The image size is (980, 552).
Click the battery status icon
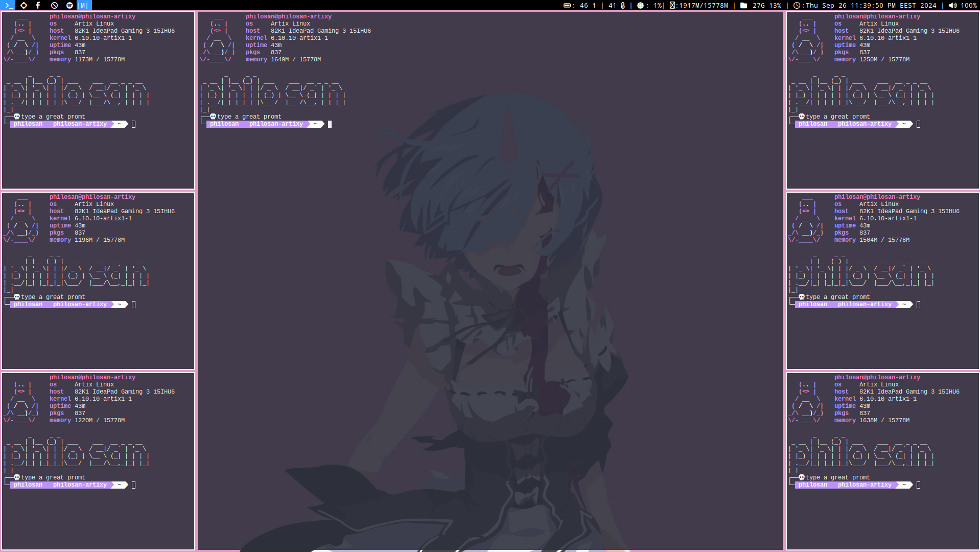(x=567, y=6)
